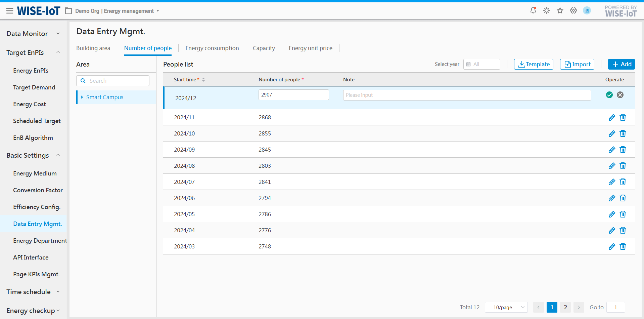Toggle the hamburger sidebar menu
This screenshot has height=319, width=644.
(x=10, y=11)
